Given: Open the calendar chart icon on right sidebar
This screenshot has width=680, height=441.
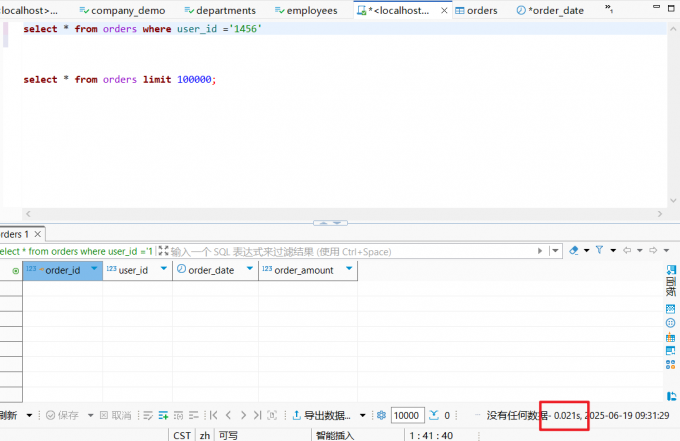Looking at the screenshot, I should (x=670, y=337).
